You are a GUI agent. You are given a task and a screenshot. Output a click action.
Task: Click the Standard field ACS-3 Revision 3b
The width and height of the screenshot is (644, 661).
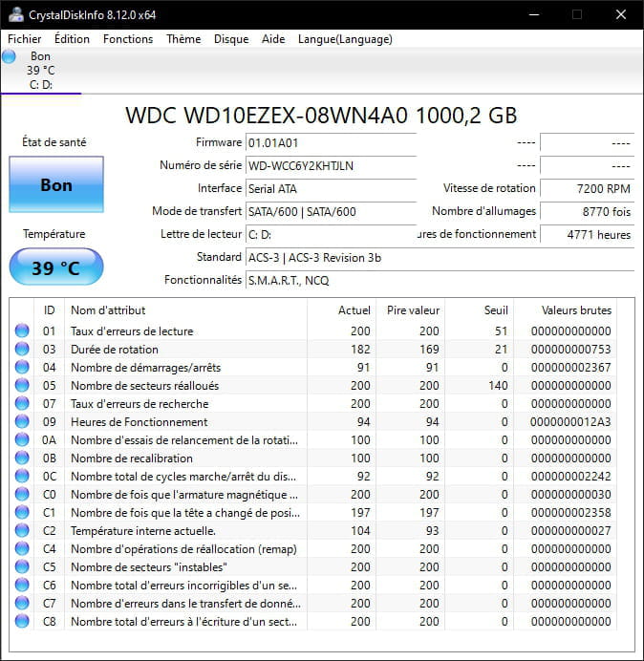[x=440, y=258]
